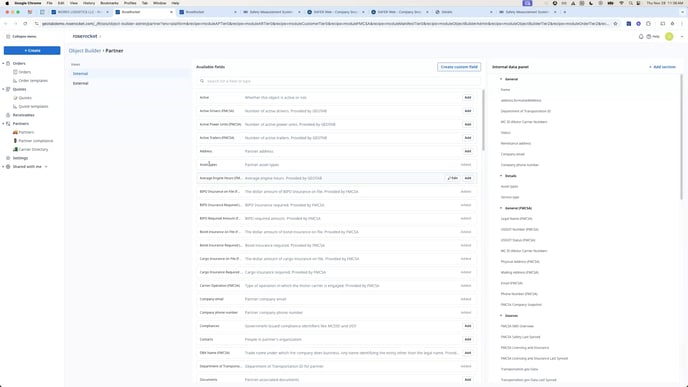Open the Settings gear in the sidebar

[x=8, y=158]
